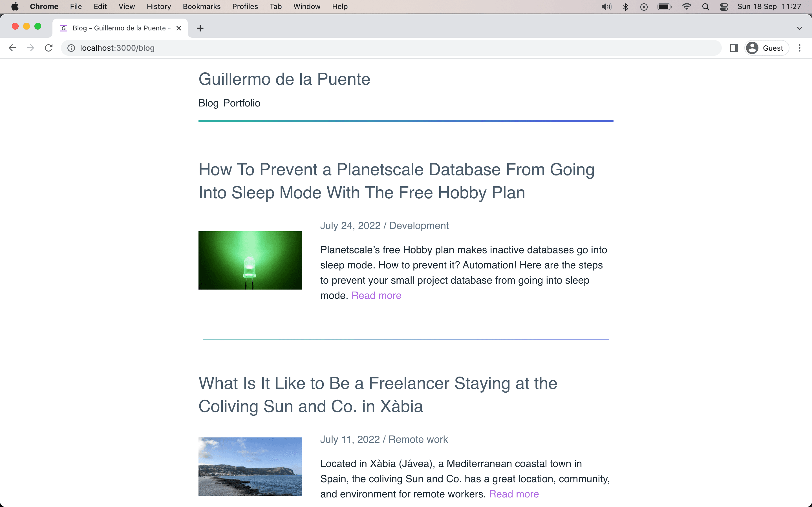Click the forward navigation arrow
Viewport: 812px width, 507px height.
(30, 48)
